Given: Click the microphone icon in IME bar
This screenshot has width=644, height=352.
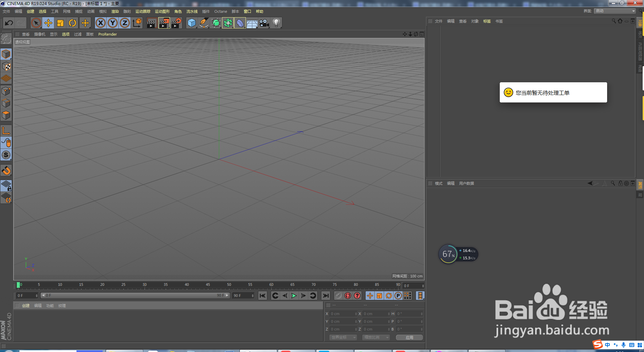Looking at the screenshot, I should coord(624,345).
